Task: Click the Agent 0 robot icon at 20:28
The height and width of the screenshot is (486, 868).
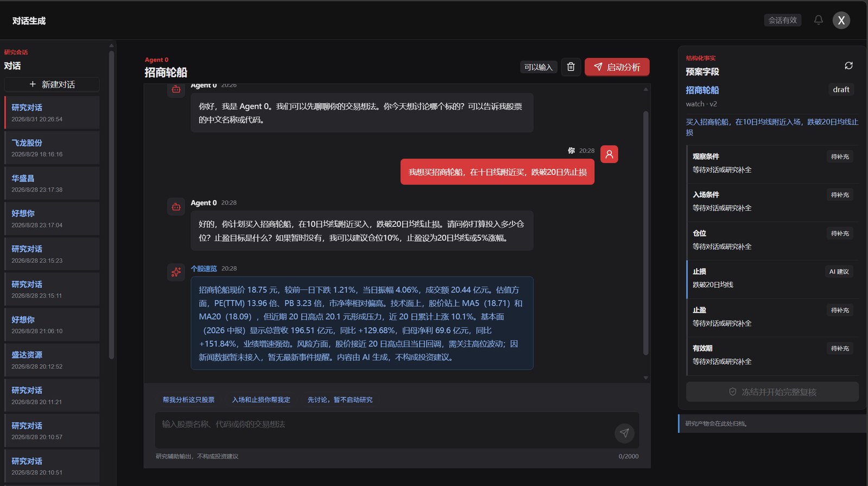Action: pos(176,206)
